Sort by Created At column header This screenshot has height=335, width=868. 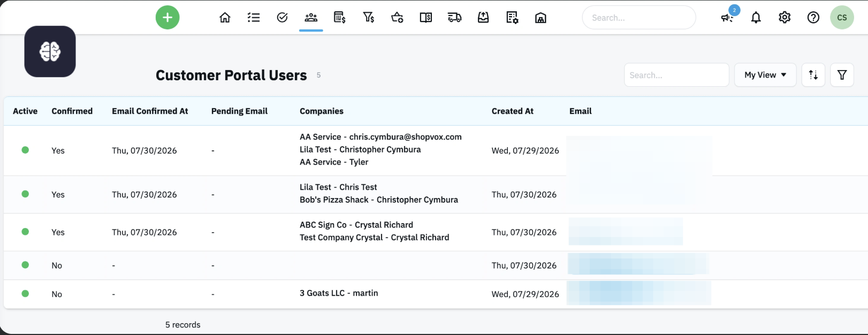(x=513, y=111)
